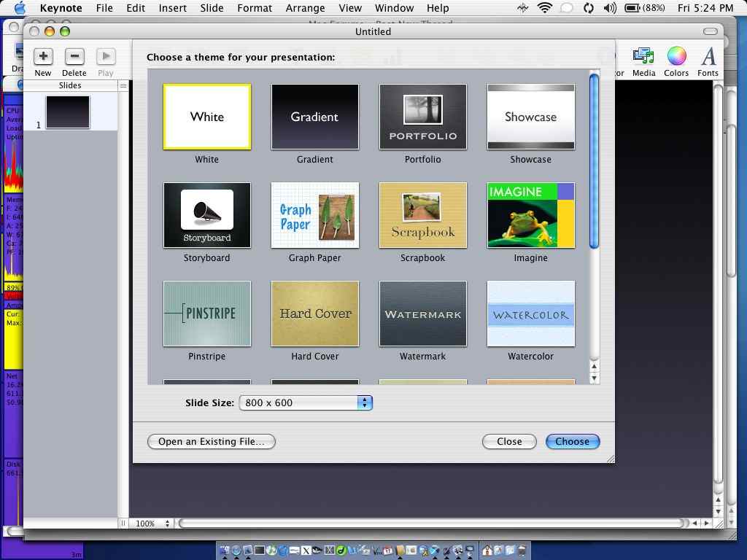Viewport: 747px width, 560px height.
Task: Open the Edit menu
Action: tap(136, 8)
